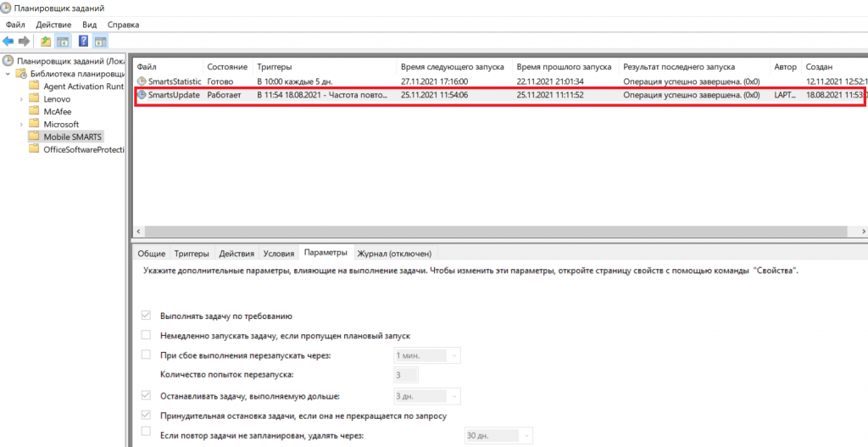
Task: Switch to the Триггеры tab
Action: click(192, 253)
